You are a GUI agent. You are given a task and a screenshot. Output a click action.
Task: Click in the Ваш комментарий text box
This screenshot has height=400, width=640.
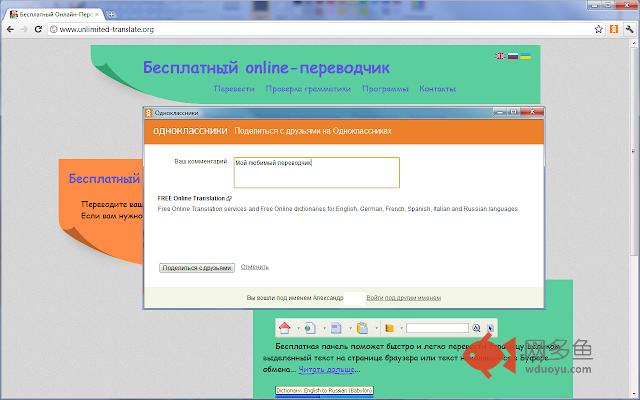[317, 173]
